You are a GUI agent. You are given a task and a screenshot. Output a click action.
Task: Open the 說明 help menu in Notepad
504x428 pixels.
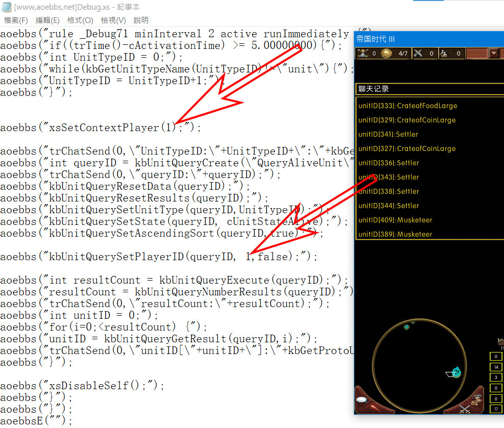[x=141, y=20]
